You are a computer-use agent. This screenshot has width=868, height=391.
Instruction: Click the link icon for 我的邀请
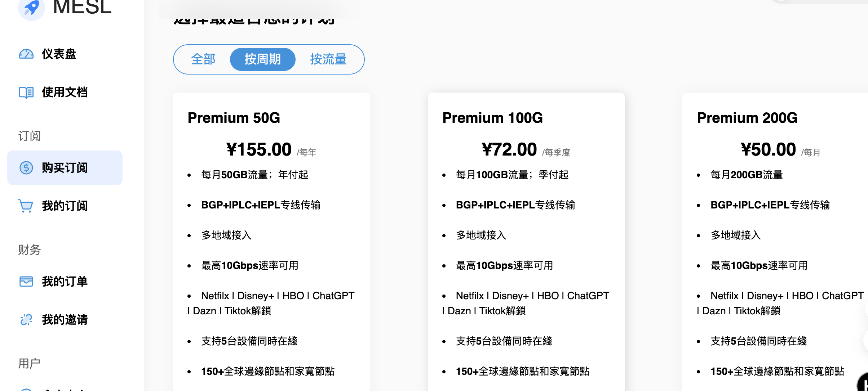point(26,320)
